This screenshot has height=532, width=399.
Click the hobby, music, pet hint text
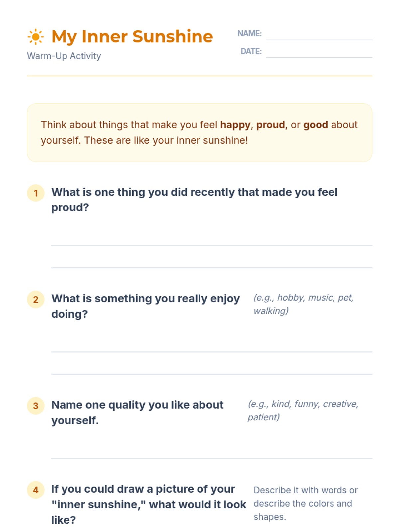point(303,304)
